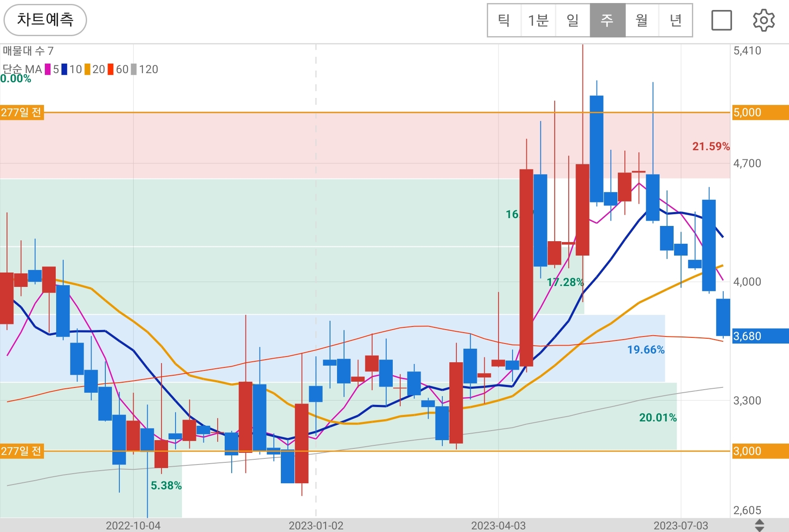Switch to the 틱 tick tab
The width and height of the screenshot is (789, 532).
pos(504,20)
